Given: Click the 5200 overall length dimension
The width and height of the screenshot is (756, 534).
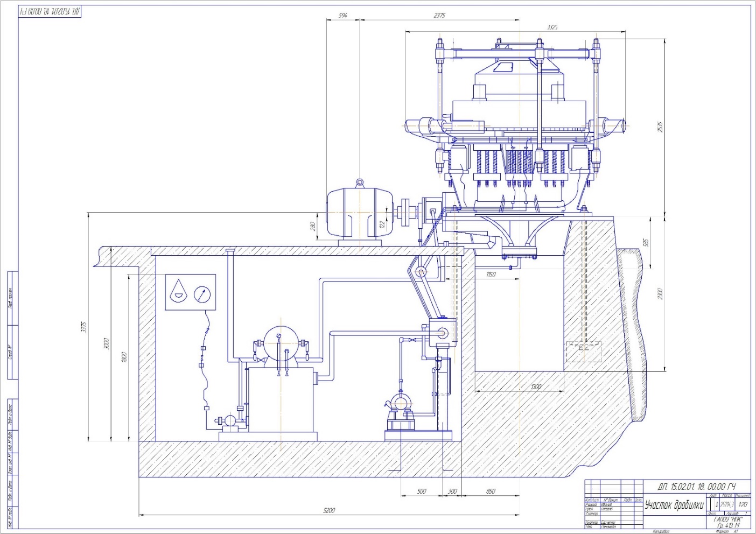Looking at the screenshot, I should pos(329,510).
